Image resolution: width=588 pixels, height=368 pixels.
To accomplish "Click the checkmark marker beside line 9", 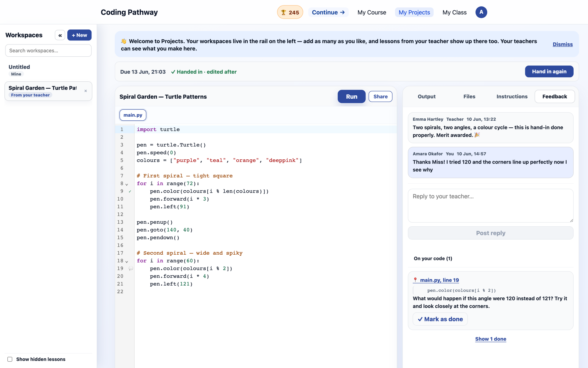I will point(130,191).
